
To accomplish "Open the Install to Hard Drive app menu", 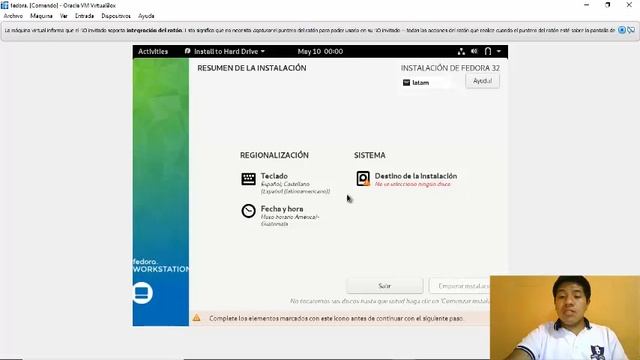I will coord(225,51).
